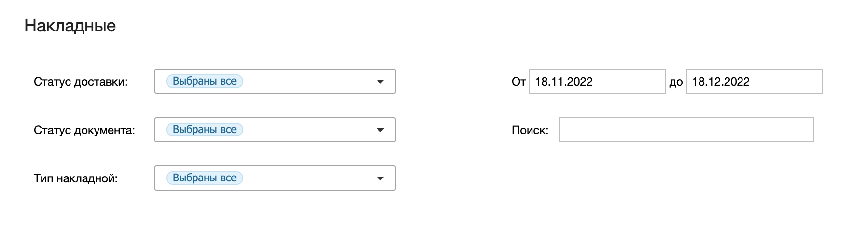868x238 pixels.
Task: Click the Статус доставки dropdown arrow
Action: [380, 82]
